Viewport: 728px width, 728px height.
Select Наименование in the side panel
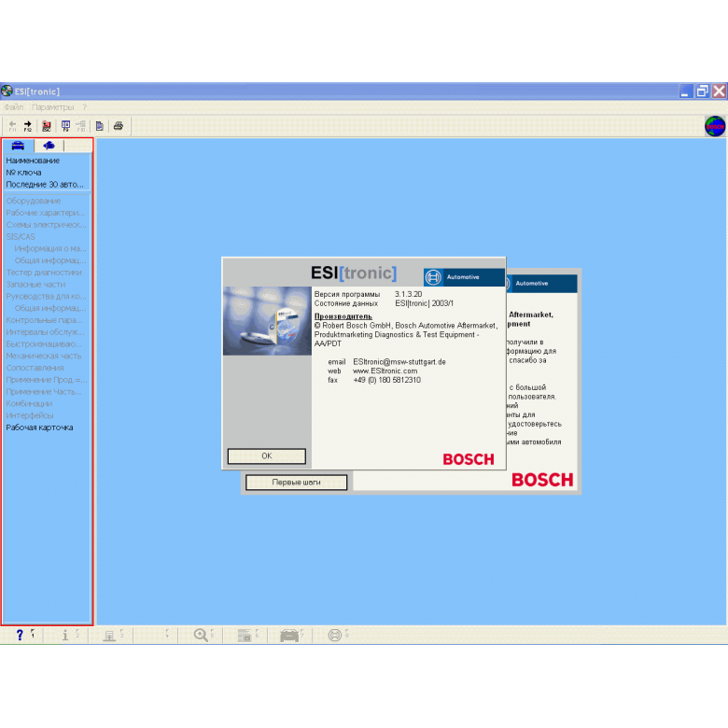33,161
